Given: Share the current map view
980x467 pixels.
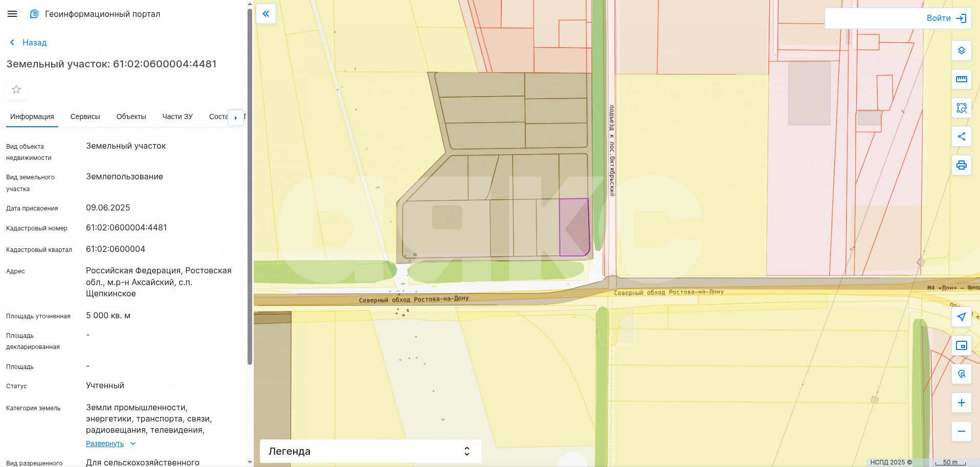Looking at the screenshot, I should pyautogui.click(x=961, y=136).
